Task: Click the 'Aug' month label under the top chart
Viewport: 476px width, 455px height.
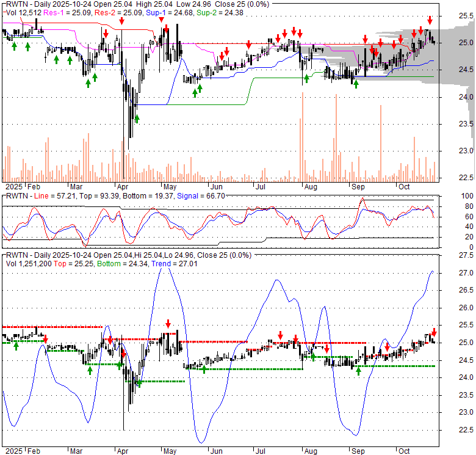Action: tap(311, 187)
